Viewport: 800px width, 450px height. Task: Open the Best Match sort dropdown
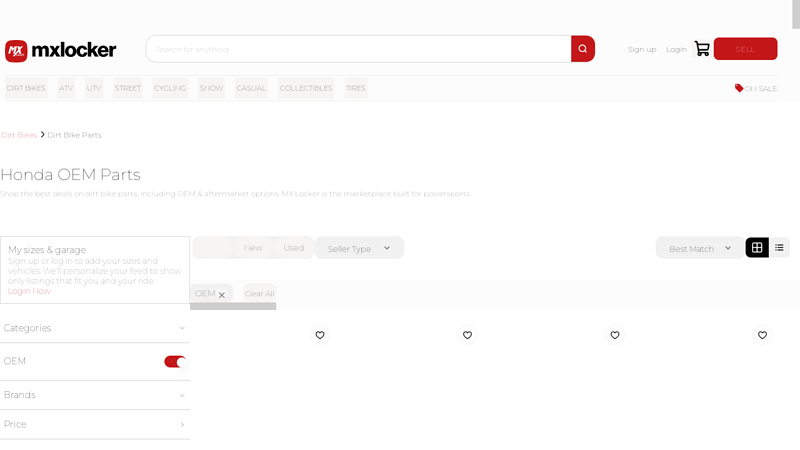coord(700,248)
